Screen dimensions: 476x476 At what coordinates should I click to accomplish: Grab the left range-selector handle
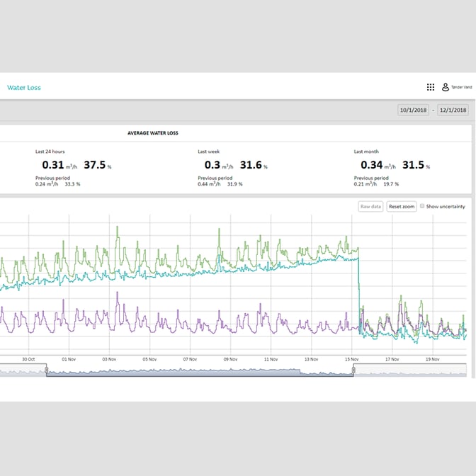(x=46, y=371)
